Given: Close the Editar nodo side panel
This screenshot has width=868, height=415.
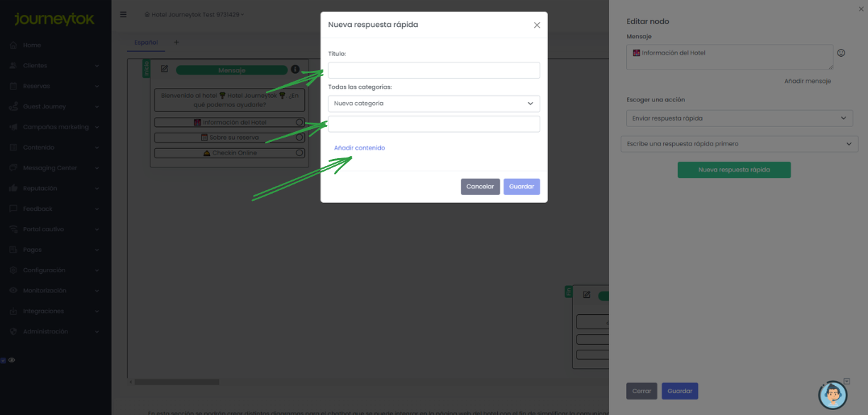Looking at the screenshot, I should point(861,9).
